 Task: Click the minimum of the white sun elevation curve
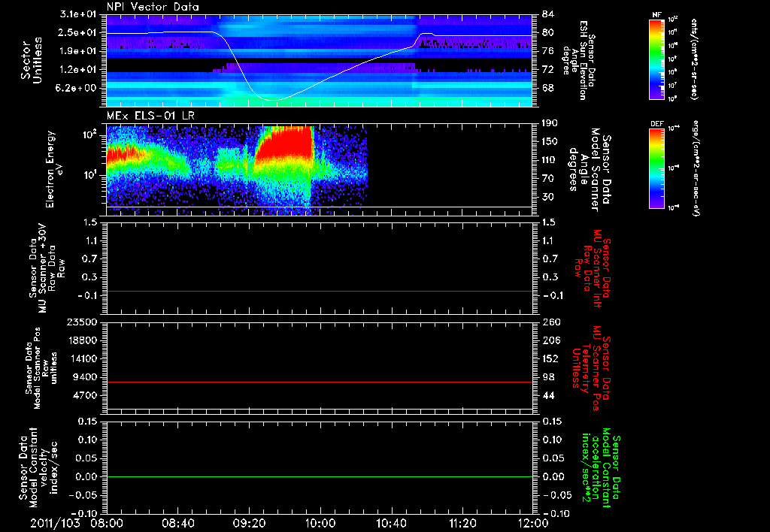(x=272, y=100)
